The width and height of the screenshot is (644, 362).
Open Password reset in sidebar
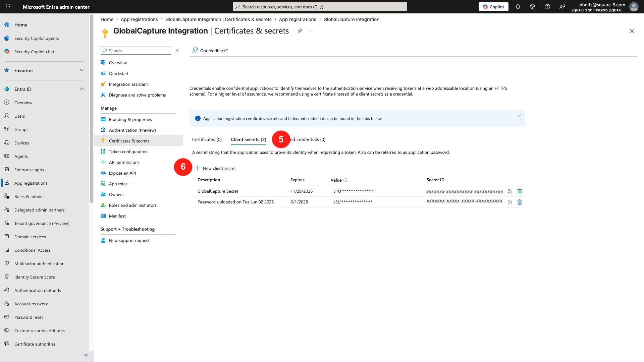pos(29,317)
